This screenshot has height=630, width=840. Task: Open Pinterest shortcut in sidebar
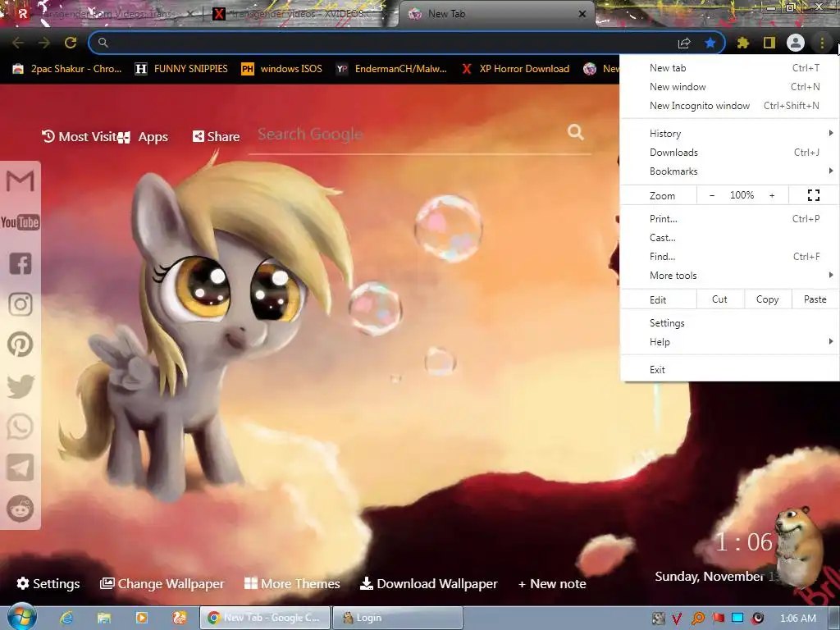pyautogui.click(x=21, y=345)
